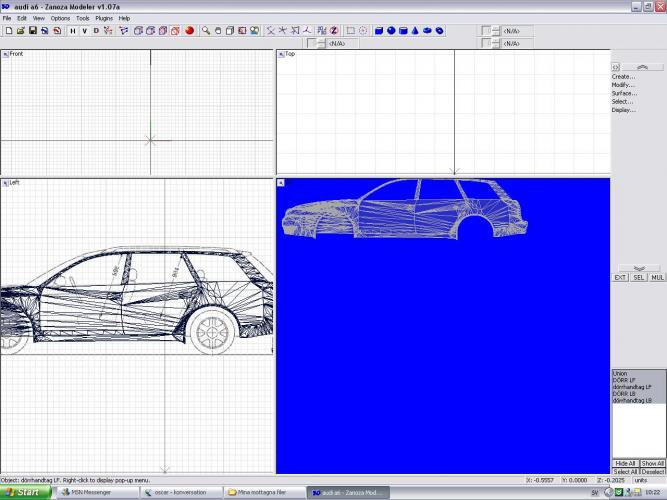The width and height of the screenshot is (667, 500).
Task: Select the magnifier Zoom tool
Action: (x=206, y=31)
